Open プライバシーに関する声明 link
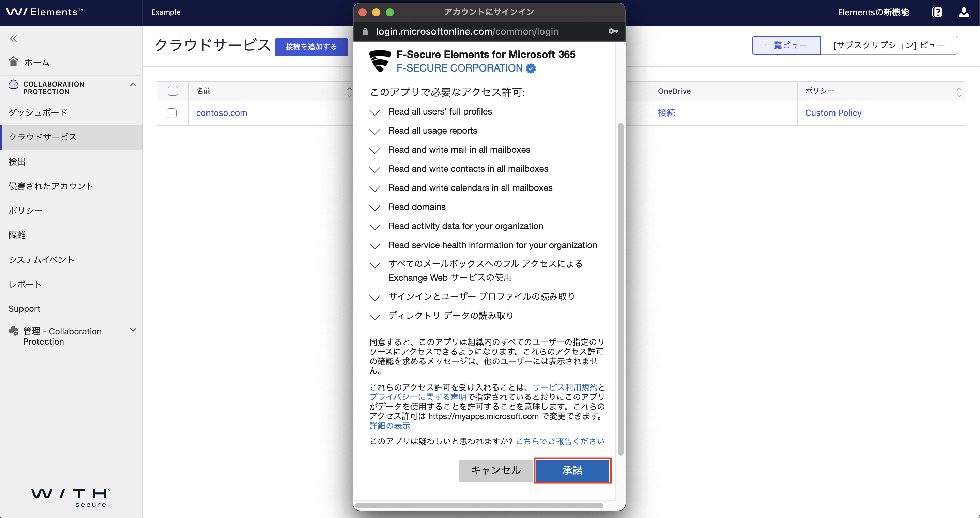 point(418,397)
